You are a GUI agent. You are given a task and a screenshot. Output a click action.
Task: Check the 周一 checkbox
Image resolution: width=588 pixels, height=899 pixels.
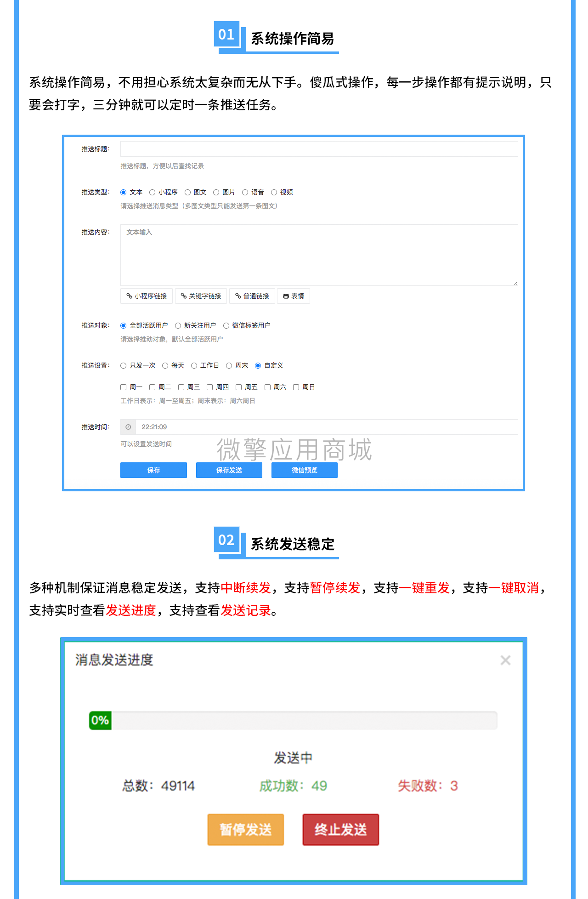(x=123, y=387)
